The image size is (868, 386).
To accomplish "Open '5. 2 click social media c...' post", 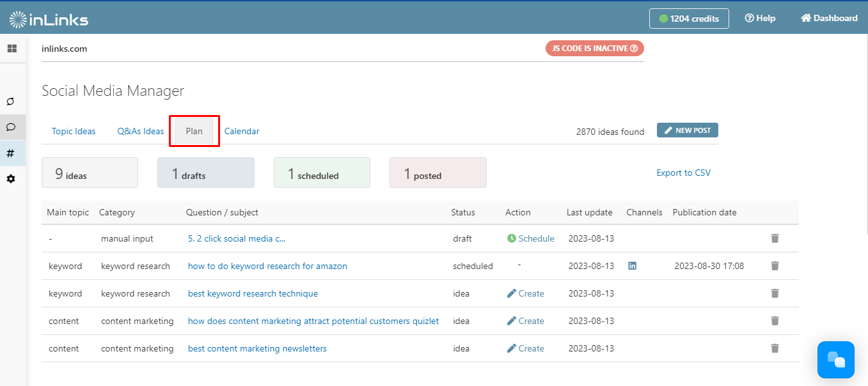I will coord(237,238).
